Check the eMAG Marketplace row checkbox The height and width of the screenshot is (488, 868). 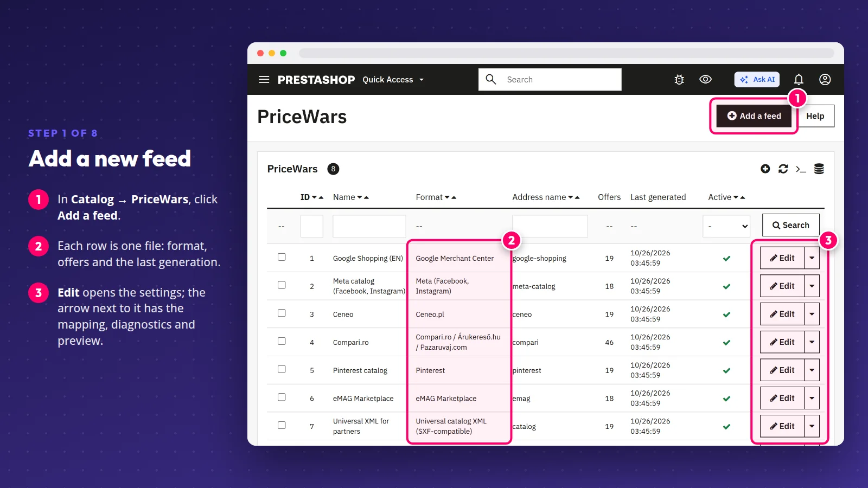(x=282, y=397)
